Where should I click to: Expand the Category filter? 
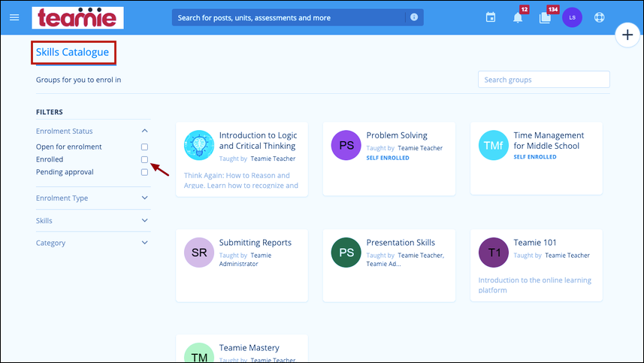93,243
